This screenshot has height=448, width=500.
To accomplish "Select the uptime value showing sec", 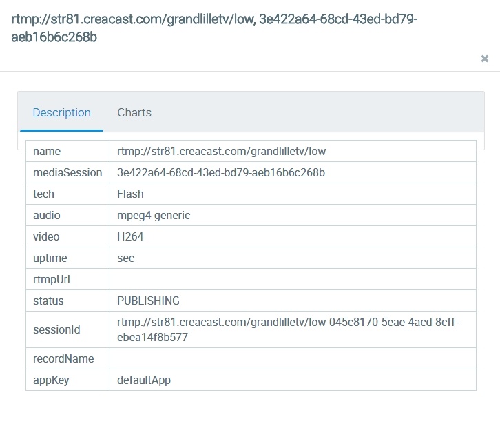I will point(126,258).
